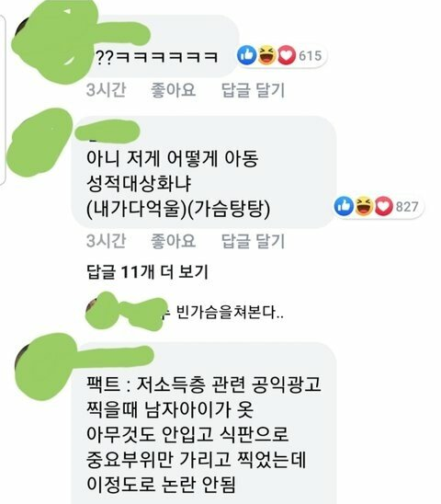The image size is (441, 504).
Task: Reply to the ??ㅋㅋㅋㅋㅋㅋ comment via 답글 달기
Action: tap(253, 90)
